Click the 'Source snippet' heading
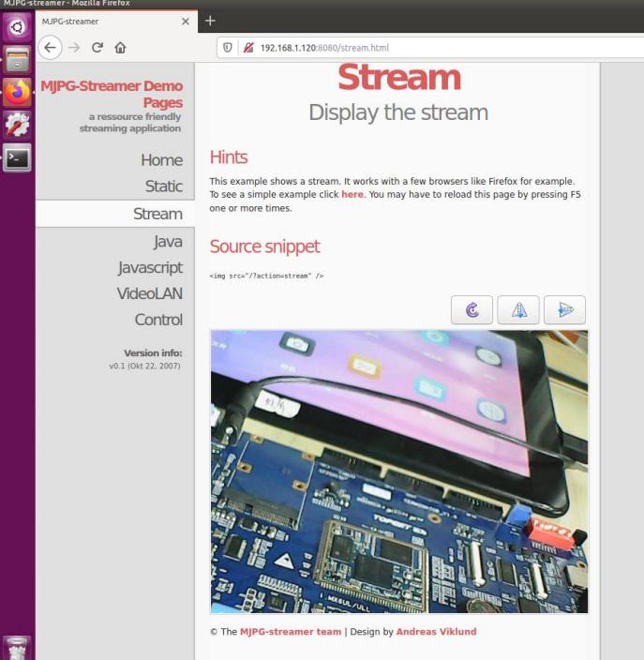 point(264,247)
